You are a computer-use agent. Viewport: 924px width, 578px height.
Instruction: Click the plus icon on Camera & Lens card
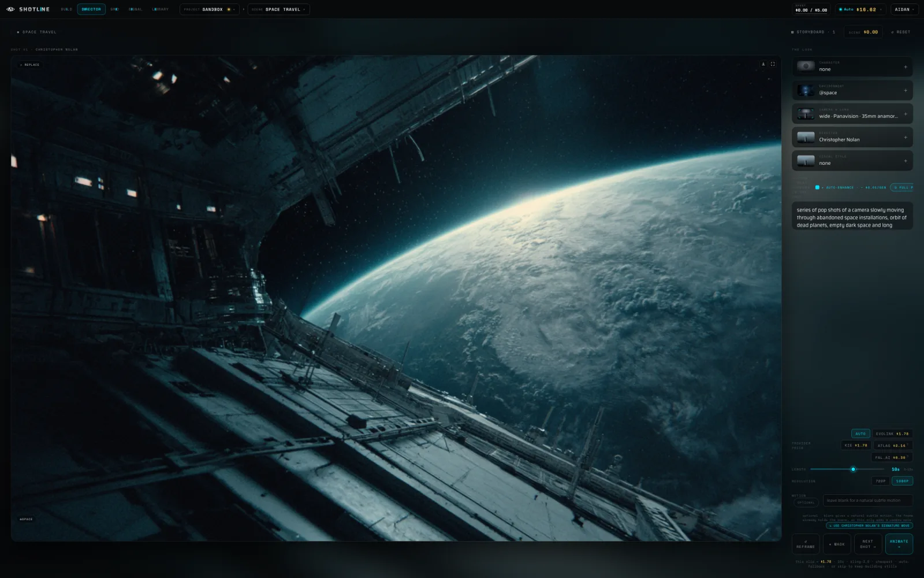click(x=906, y=114)
